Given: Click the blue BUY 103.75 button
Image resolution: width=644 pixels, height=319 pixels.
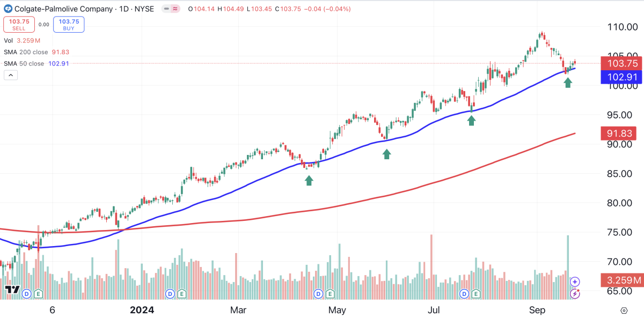Looking at the screenshot, I should pyautogui.click(x=68, y=24).
